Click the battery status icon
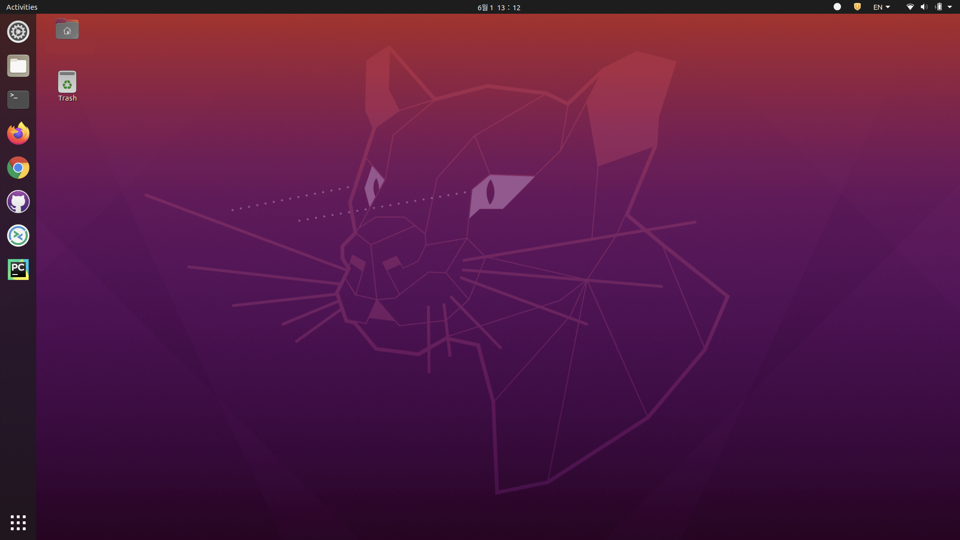 coord(938,7)
